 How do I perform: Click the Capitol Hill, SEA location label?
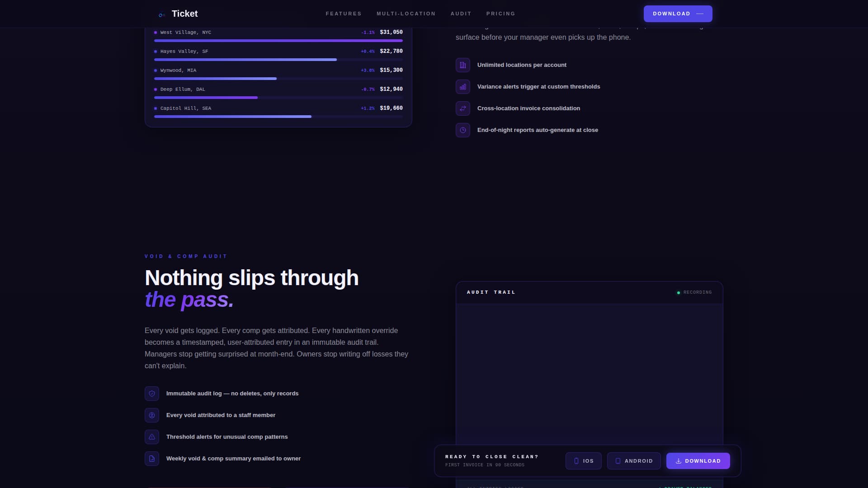(185, 108)
